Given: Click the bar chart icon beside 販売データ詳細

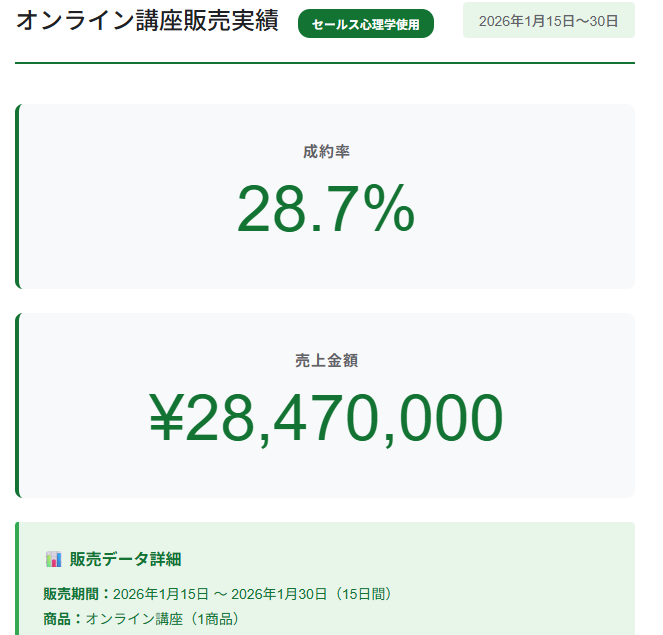Looking at the screenshot, I should pos(53,559).
